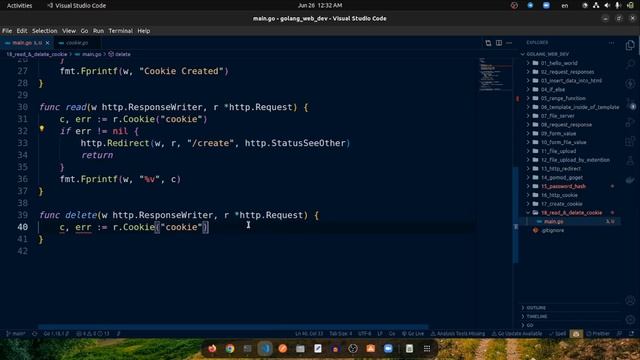The width and height of the screenshot is (640, 360).
Task: Click line number 40 in gutter
Action: click(x=23, y=227)
